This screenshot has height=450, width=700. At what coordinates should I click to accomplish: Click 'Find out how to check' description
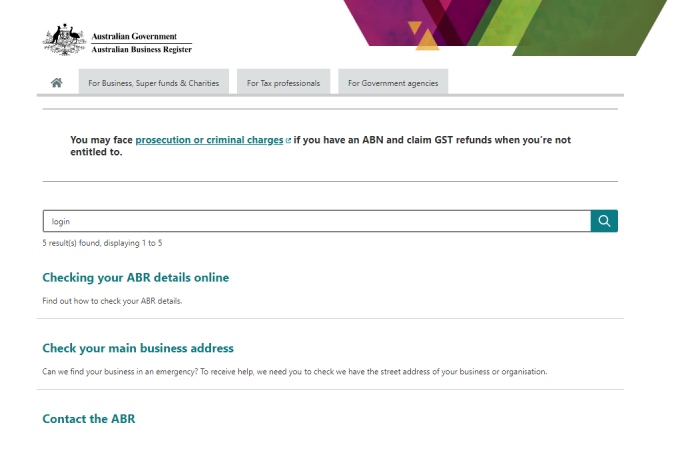coord(112,301)
